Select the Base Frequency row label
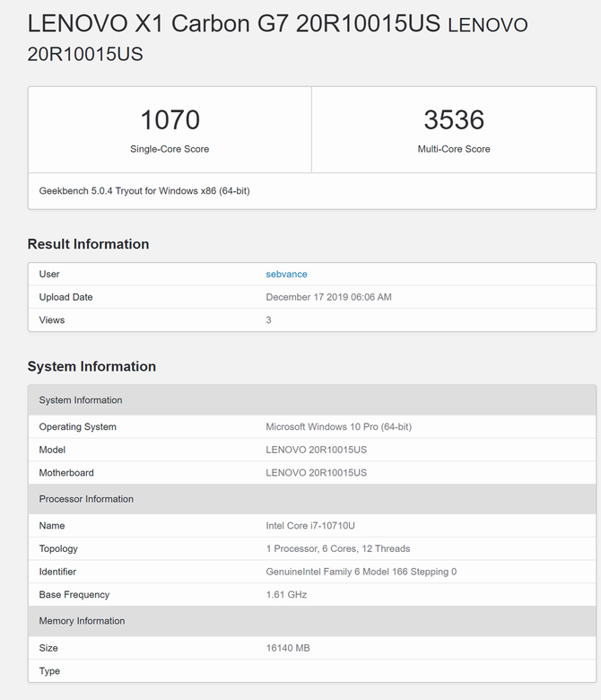The height and width of the screenshot is (700, 601). tap(74, 595)
